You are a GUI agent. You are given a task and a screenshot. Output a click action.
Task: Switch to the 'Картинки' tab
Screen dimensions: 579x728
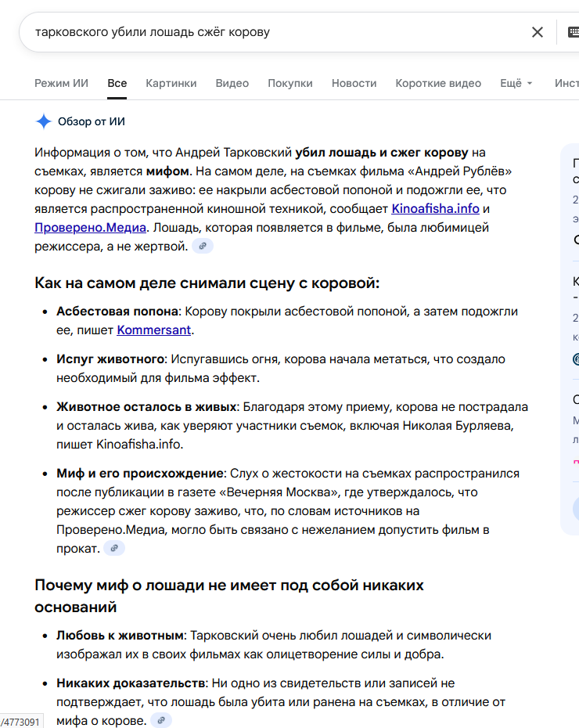pos(171,83)
